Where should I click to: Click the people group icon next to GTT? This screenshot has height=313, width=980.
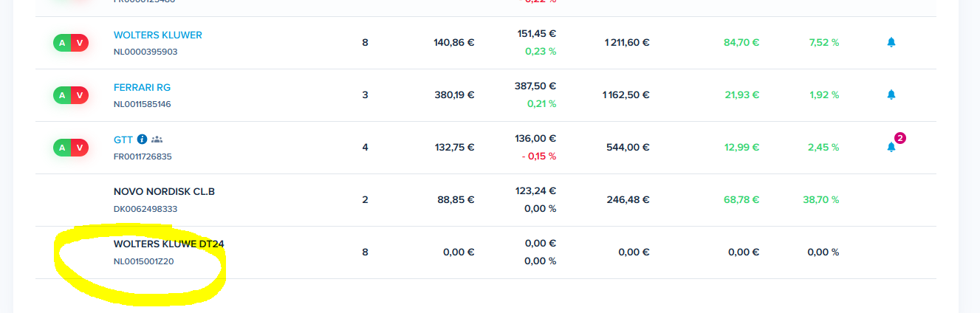click(157, 139)
